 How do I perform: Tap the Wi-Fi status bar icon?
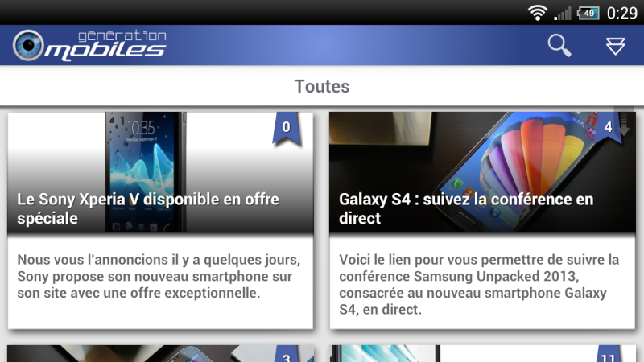click(538, 13)
